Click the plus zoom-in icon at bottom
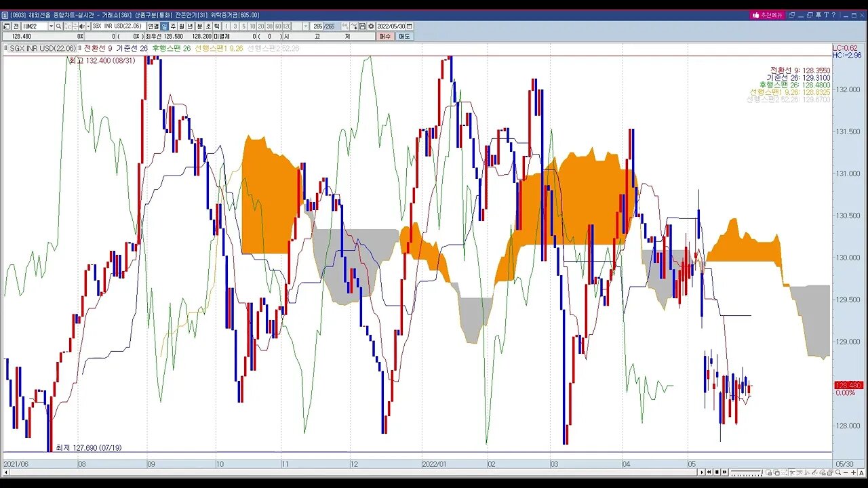The image size is (868, 488). (853, 472)
